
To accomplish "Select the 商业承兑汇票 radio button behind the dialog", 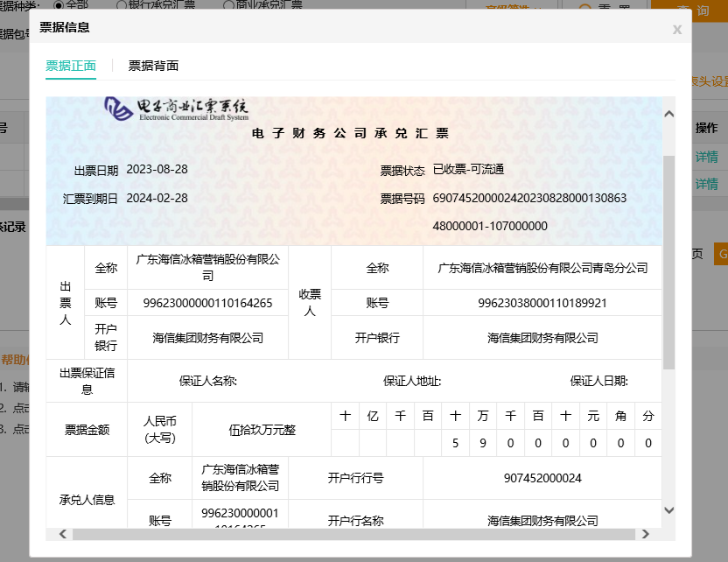I will (228, 4).
